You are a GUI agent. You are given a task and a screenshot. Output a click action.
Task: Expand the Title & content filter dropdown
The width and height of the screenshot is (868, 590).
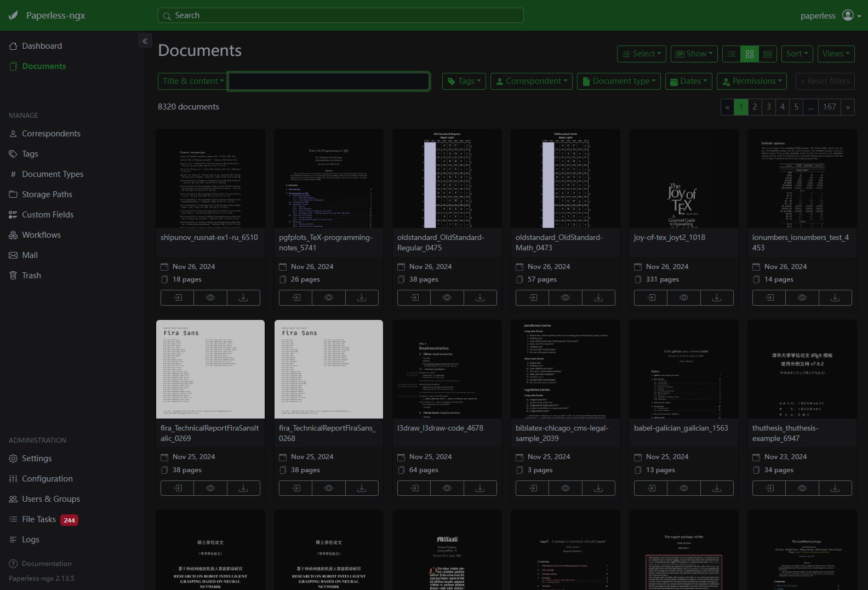(x=193, y=81)
